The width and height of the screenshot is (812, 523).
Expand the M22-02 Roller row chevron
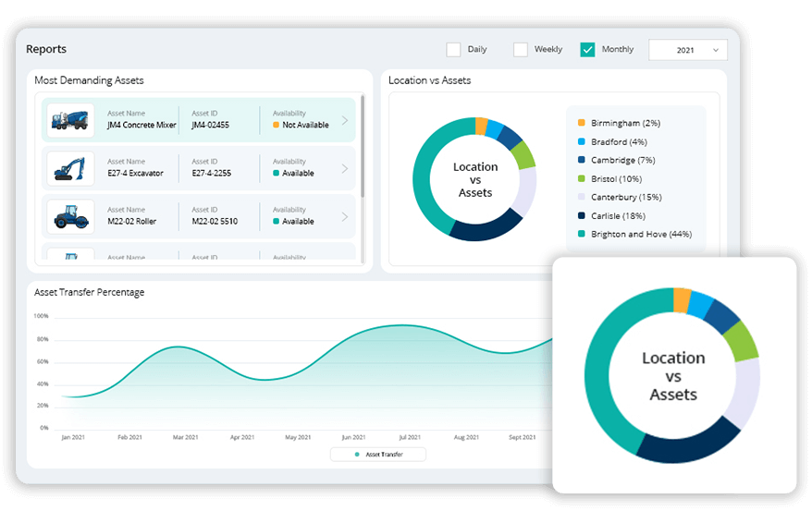345,216
